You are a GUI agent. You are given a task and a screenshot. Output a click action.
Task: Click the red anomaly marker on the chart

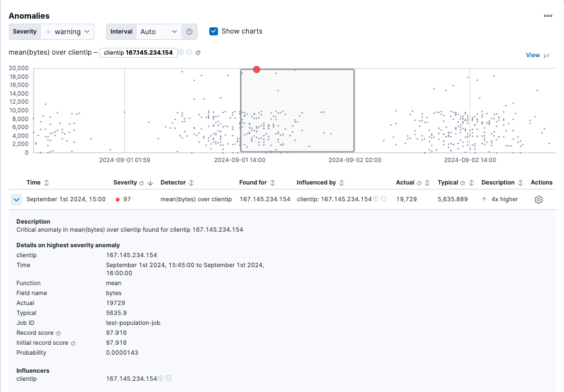(257, 70)
